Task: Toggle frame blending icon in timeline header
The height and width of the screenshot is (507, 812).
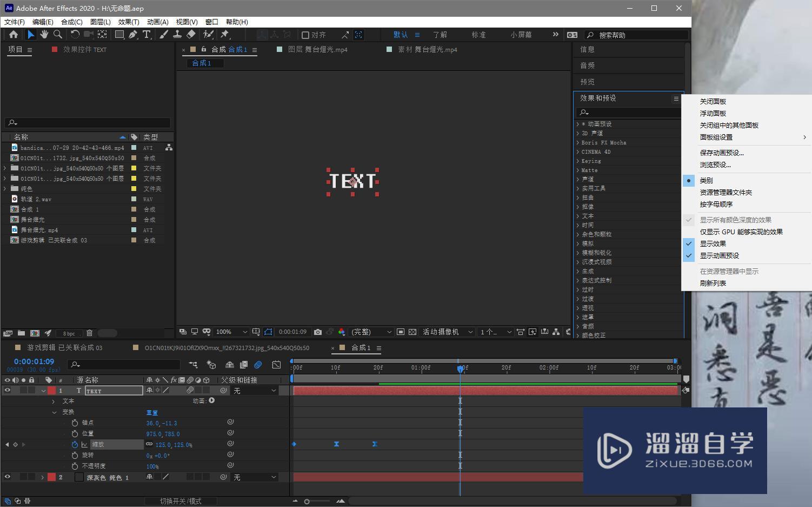Action: coord(244,365)
